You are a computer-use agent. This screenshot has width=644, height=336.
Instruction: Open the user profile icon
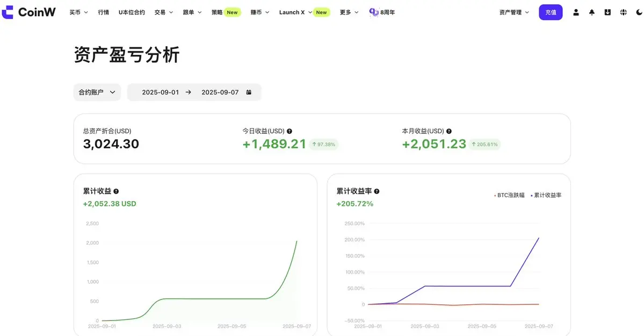click(576, 12)
